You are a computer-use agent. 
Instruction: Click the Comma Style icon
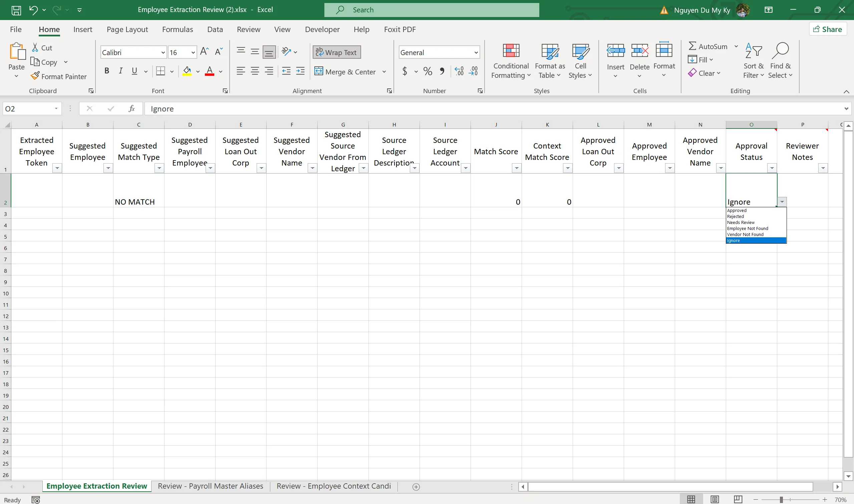(442, 71)
